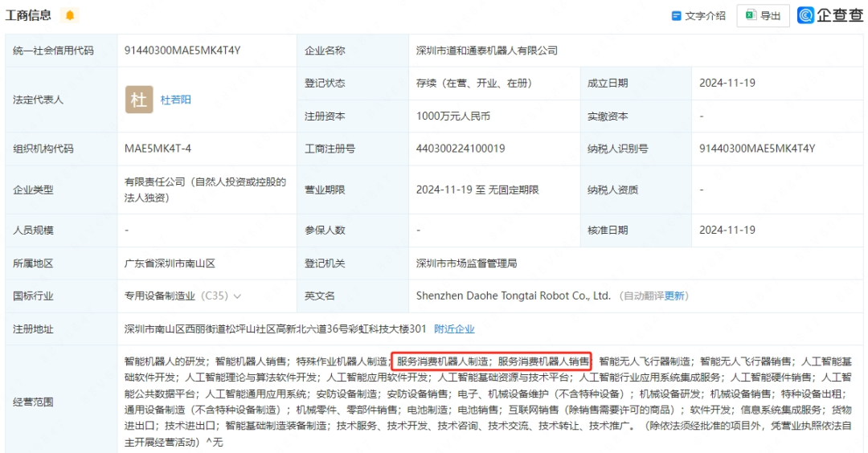The height and width of the screenshot is (453, 868).
Task: Click 更新 beside the auto-translated English name
Action: coord(674,296)
